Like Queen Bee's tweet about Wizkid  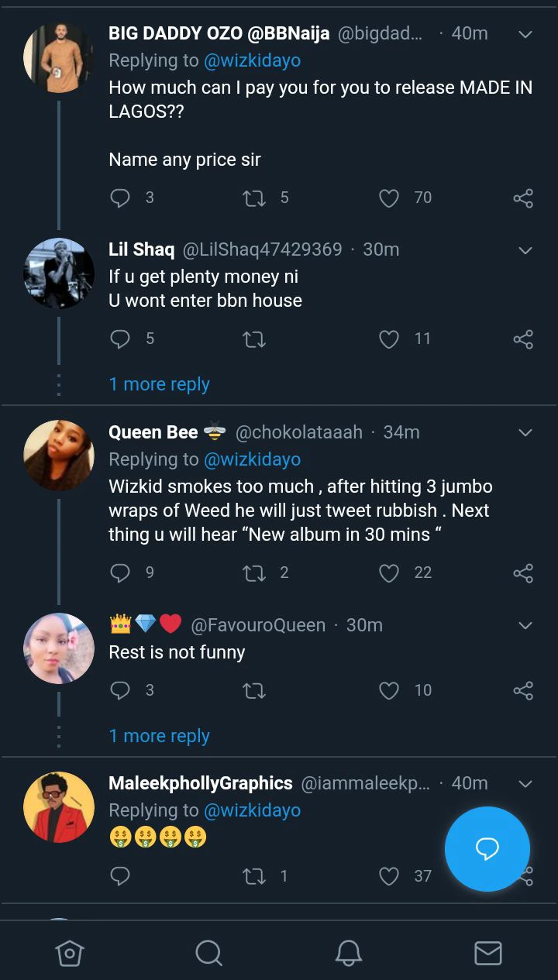pyautogui.click(x=389, y=573)
